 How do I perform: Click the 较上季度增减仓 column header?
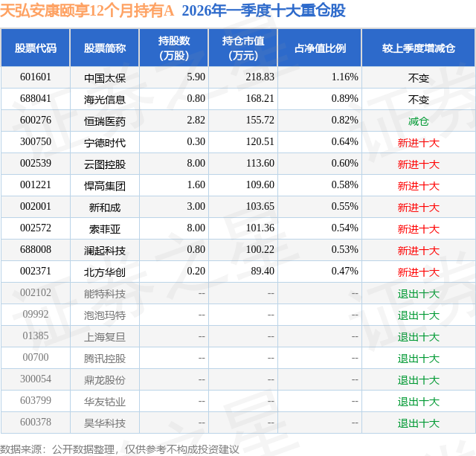click(418, 48)
